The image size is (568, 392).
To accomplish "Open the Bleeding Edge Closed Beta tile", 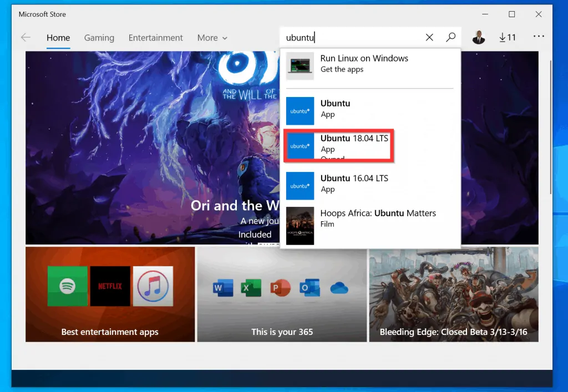I will coord(454,294).
